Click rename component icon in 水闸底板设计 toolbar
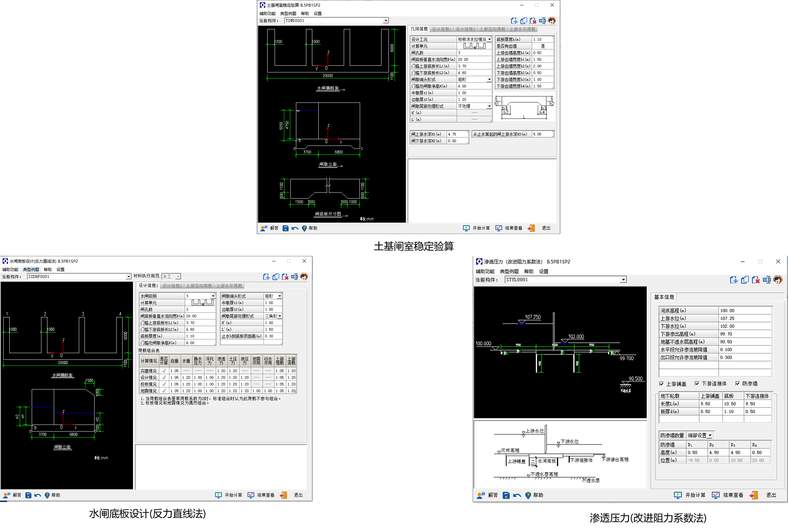Viewport: 788px width, 532px height. [x=294, y=277]
